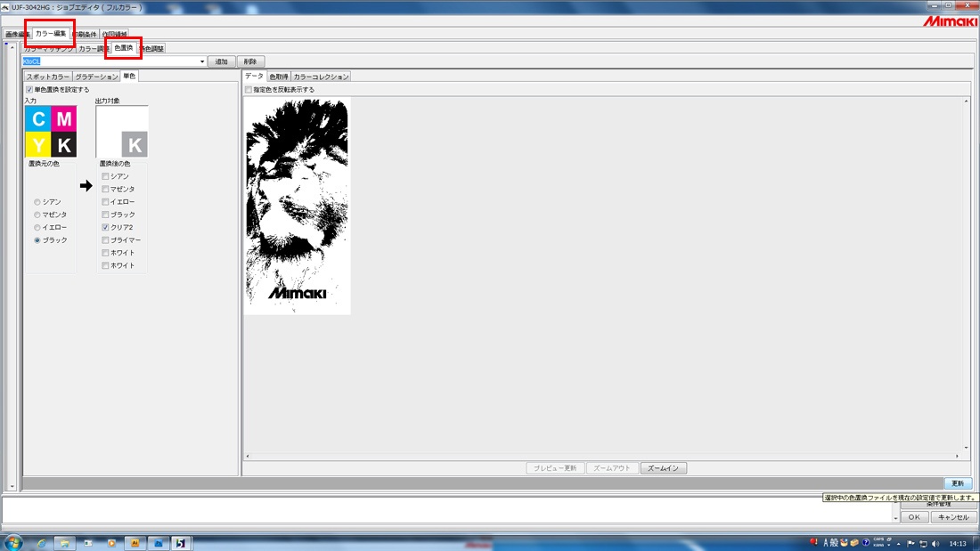Open Internet Explorer from the taskbar
The image size is (980, 551).
click(41, 543)
